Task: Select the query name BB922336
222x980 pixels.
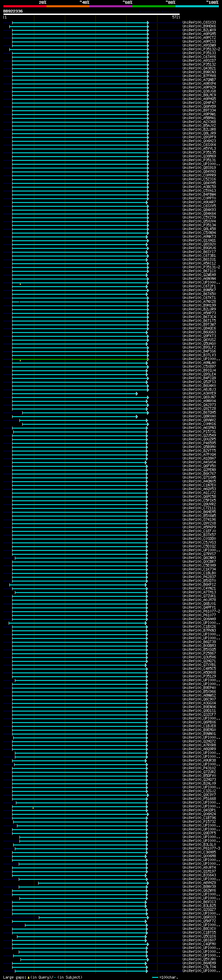Action: click(13, 11)
